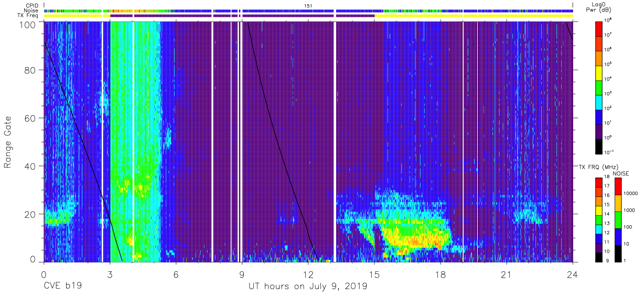Click the x-axis tick label 9

click(242, 274)
